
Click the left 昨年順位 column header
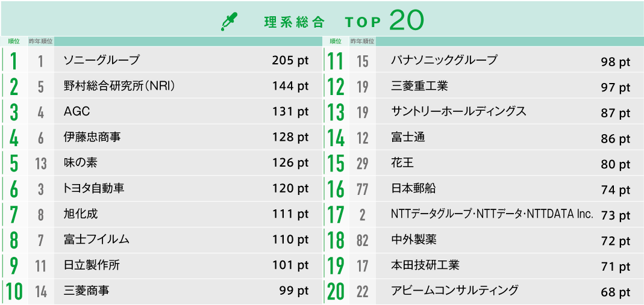(41, 41)
